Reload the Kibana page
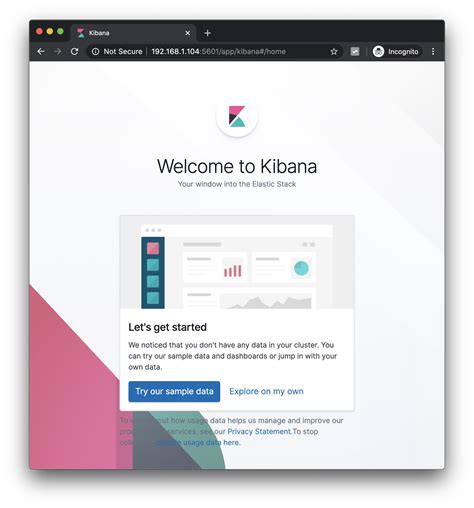474x508 pixels. click(75, 51)
